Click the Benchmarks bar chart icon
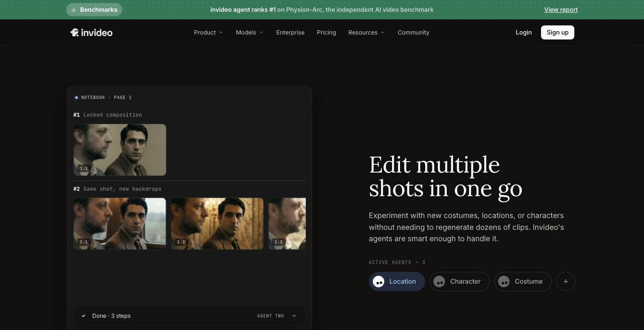 click(74, 10)
